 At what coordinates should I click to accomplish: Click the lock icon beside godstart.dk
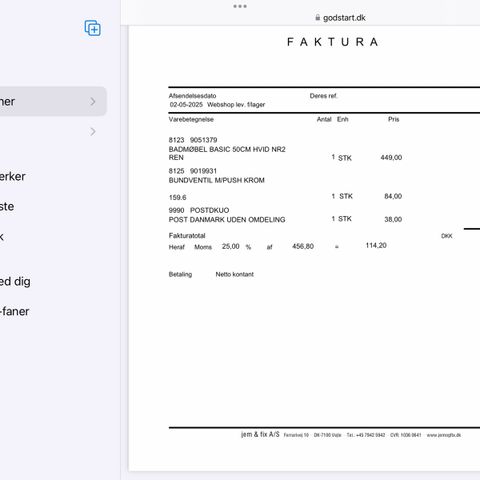(318, 17)
